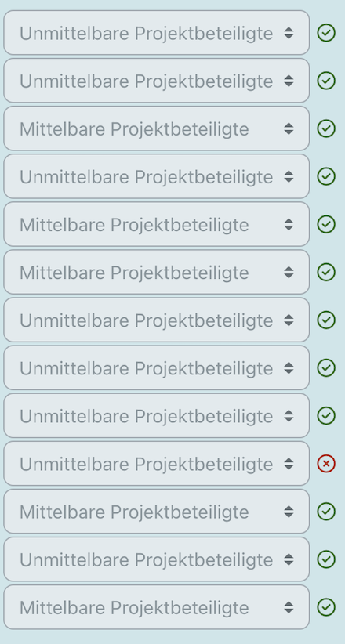Open the first Unmittelbare Projektbeteiligte dropdown
This screenshot has height=644, width=345.
pyautogui.click(x=156, y=33)
